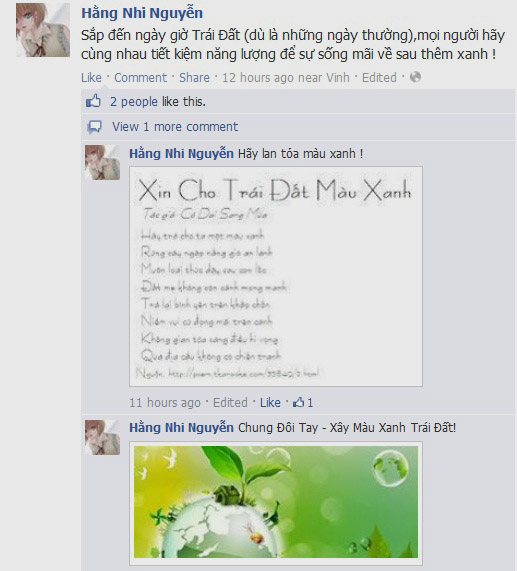The width and height of the screenshot is (517, 571).
Task: Click the globe privacy icon on the post
Action: pos(415,77)
